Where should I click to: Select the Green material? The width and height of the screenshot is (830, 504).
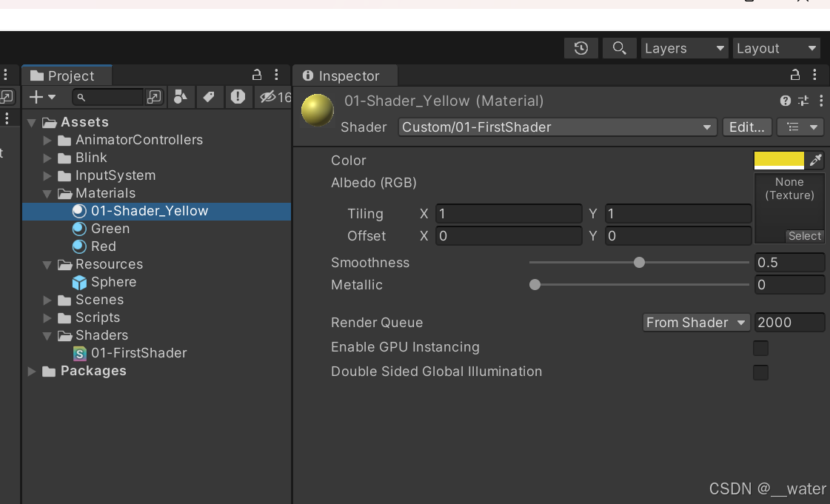click(x=110, y=229)
